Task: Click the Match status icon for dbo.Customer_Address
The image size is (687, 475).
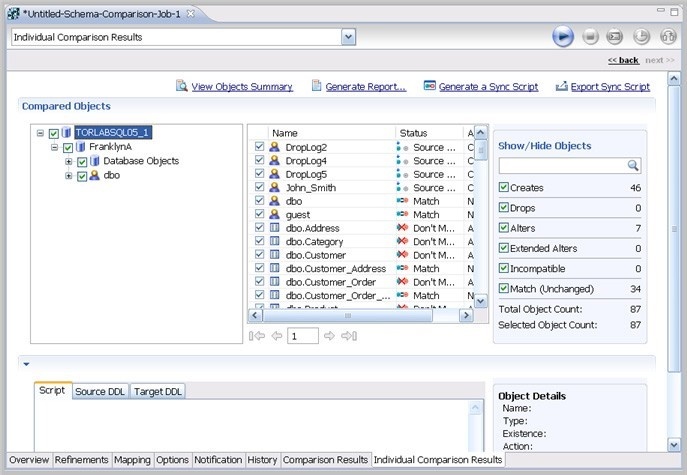Action: (x=402, y=268)
